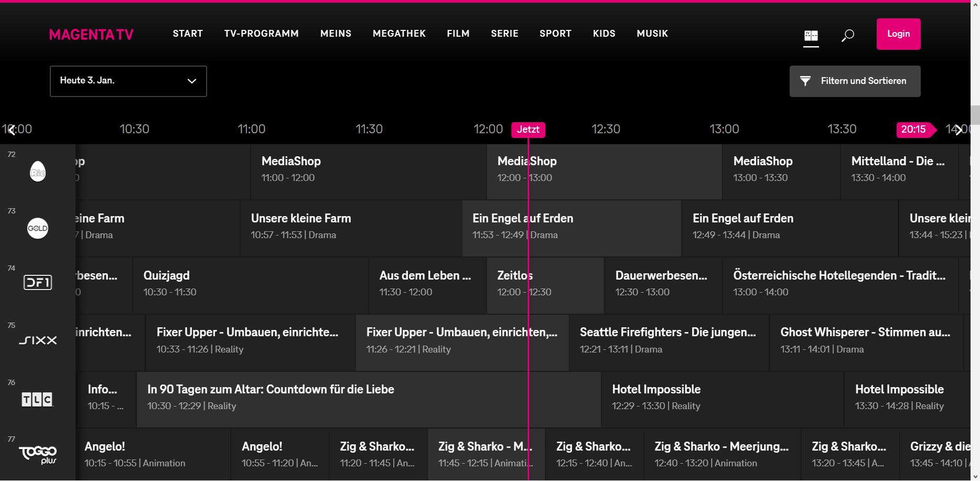Open Dauerwerbesen... 12:30 - 13:00 program
This screenshot has height=481, width=980.
click(x=663, y=286)
